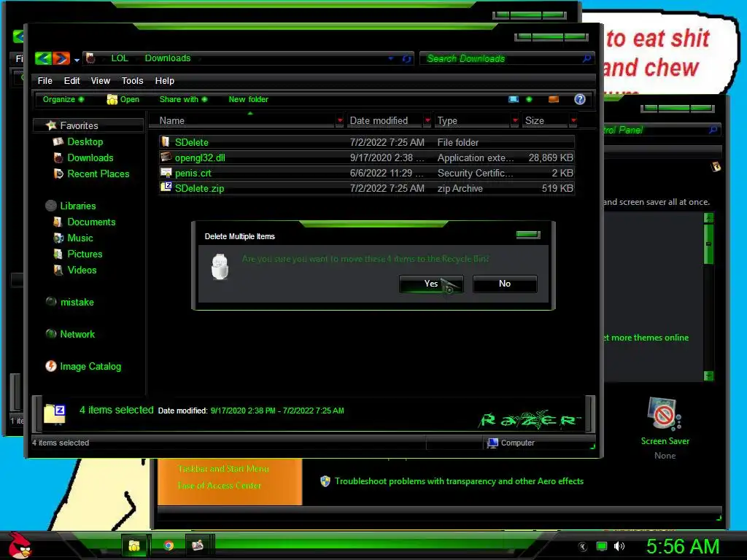Open the Name column filter dropdown

point(340,120)
